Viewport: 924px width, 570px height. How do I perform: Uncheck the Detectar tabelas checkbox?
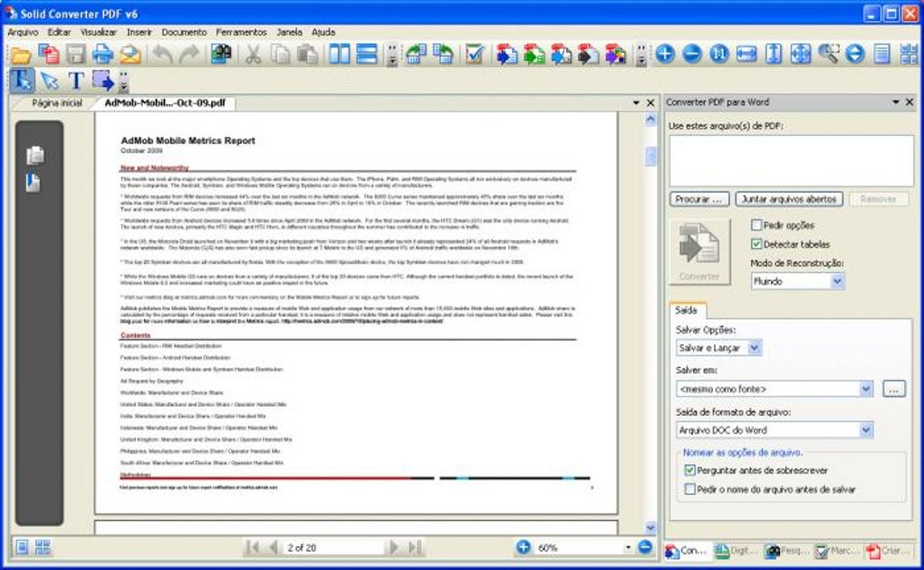[x=756, y=244]
